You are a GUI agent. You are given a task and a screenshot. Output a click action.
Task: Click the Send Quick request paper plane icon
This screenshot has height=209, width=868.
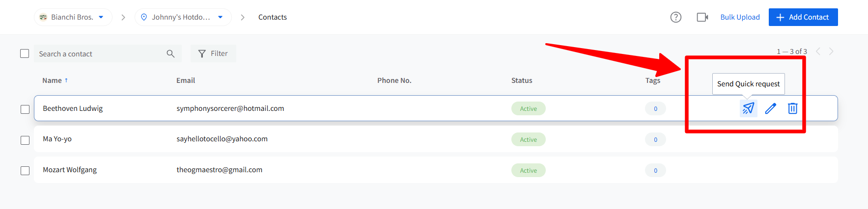(748, 108)
